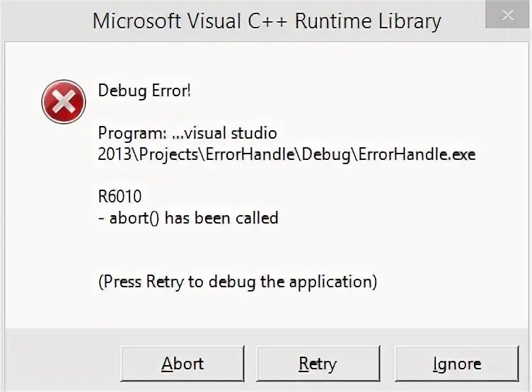Click the Debug Error! heading text
Image resolution: width=532 pixels, height=392 pixels.
(144, 91)
